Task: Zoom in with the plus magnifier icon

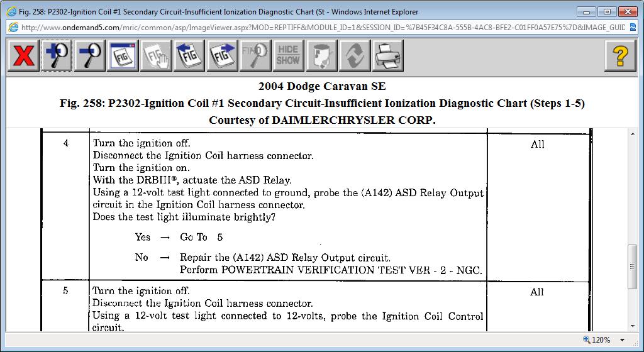Action: pyautogui.click(x=56, y=55)
